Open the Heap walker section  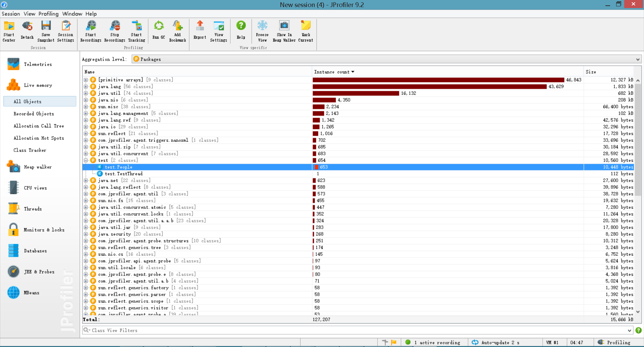(38, 167)
